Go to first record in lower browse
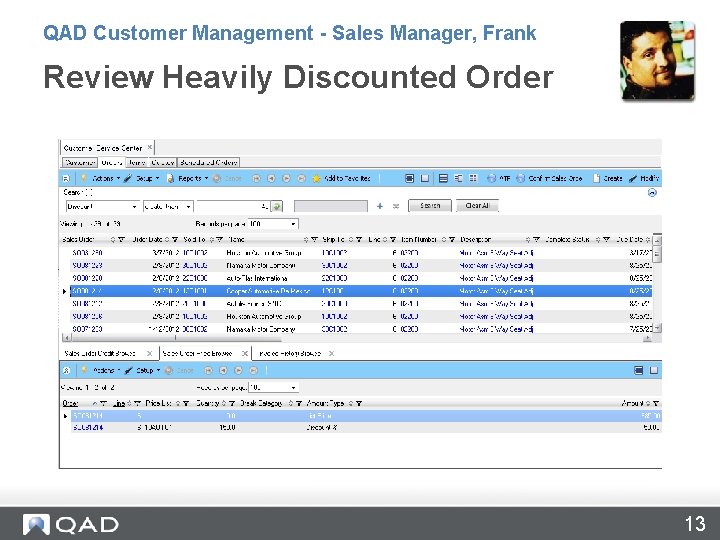This screenshot has width=720, height=540. [x=208, y=370]
